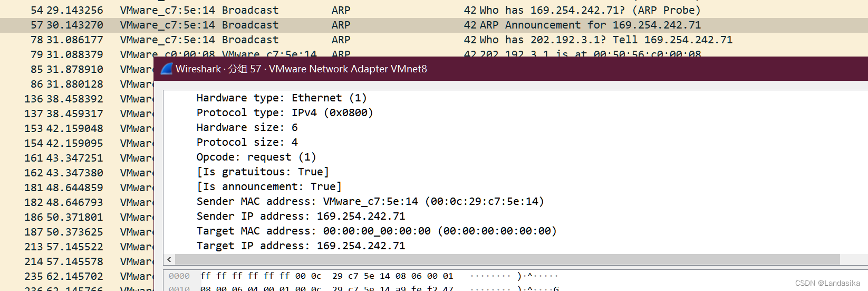Viewport: 868px width, 291px height.
Task: Select the Hardware size: 6 field
Action: click(x=247, y=127)
